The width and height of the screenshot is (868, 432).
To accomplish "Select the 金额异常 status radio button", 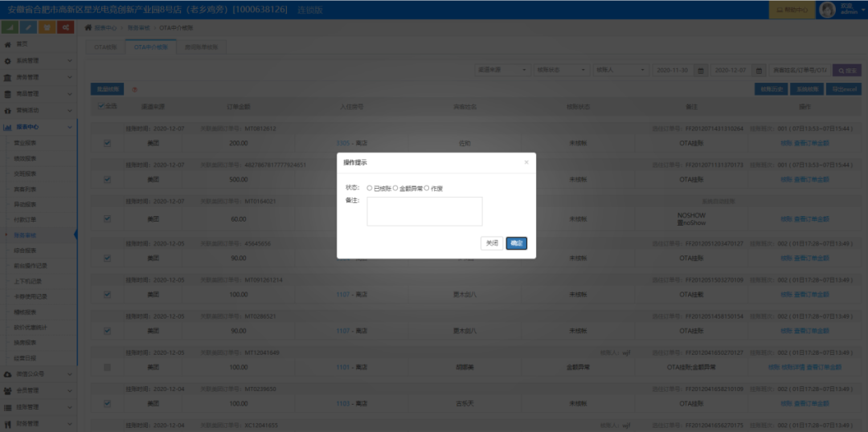I will pos(395,188).
